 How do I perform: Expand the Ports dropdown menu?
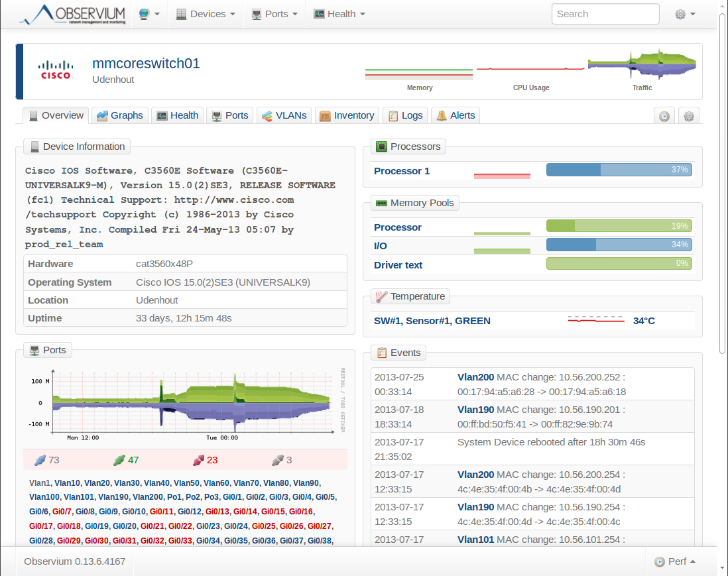pyautogui.click(x=274, y=14)
